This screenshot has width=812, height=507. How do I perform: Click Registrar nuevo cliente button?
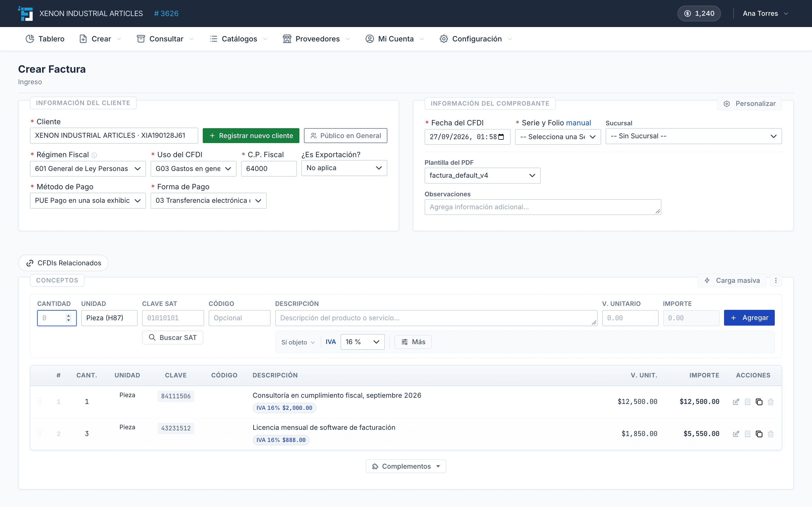tap(251, 135)
